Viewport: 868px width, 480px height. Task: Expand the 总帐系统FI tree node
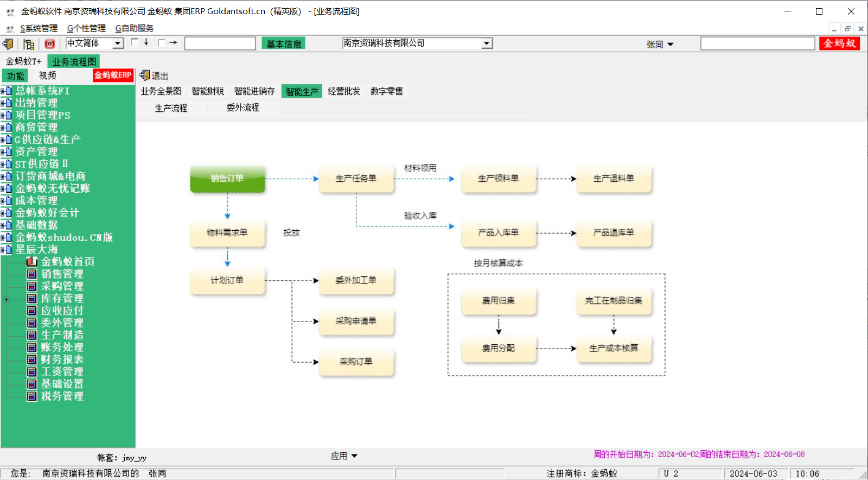pyautogui.click(x=3, y=91)
